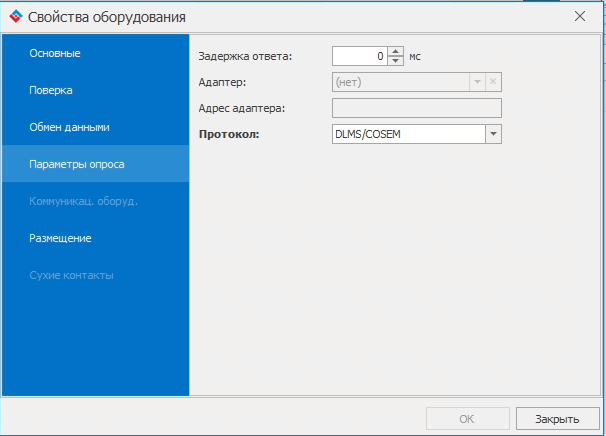Close the Свойства оборудования dialog window
Viewport: 606px width, 436px height.
(580, 16)
